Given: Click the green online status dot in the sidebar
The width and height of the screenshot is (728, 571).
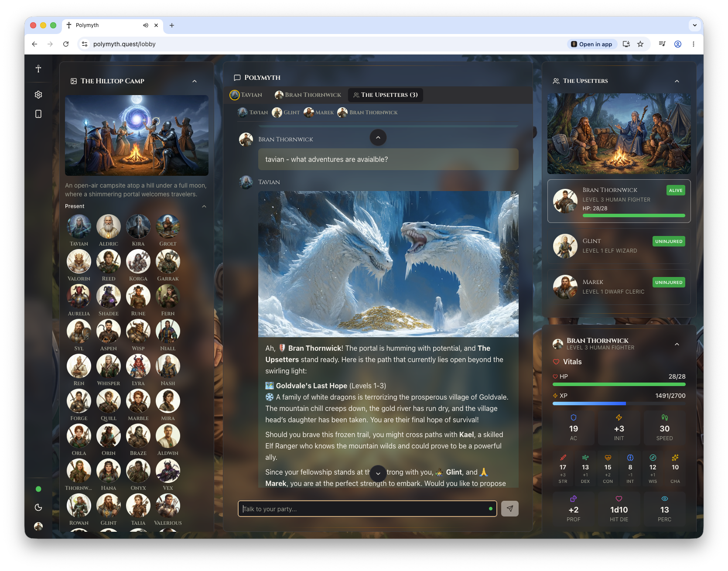Looking at the screenshot, I should pyautogui.click(x=38, y=489).
